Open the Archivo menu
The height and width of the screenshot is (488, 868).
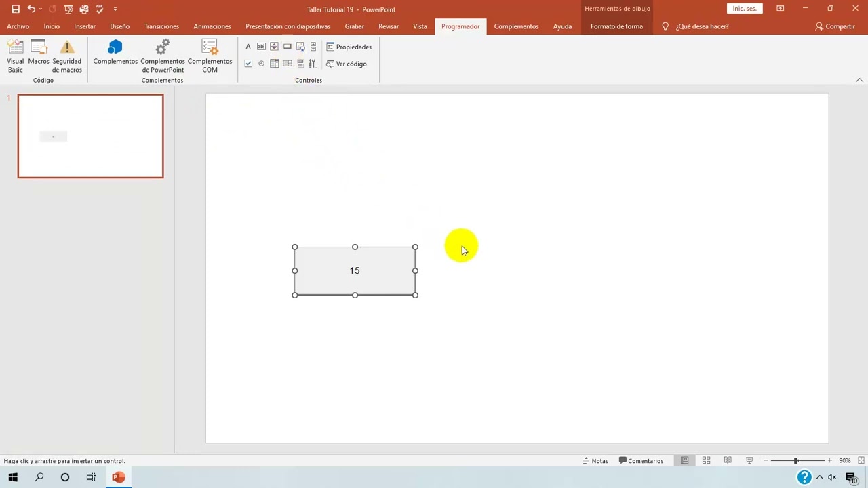coord(18,26)
